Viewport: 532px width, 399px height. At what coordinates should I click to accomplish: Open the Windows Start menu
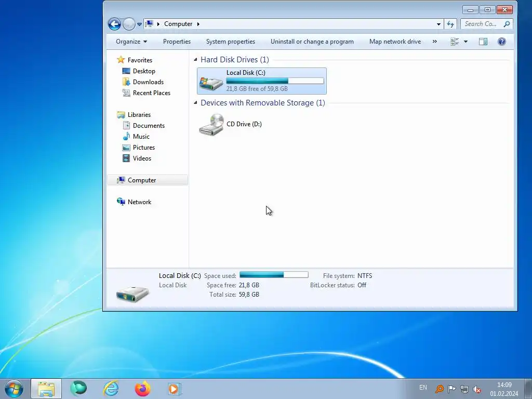(x=14, y=389)
